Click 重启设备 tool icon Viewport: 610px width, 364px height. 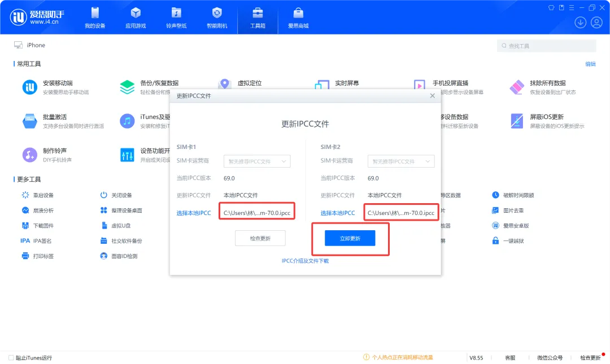pyautogui.click(x=25, y=195)
